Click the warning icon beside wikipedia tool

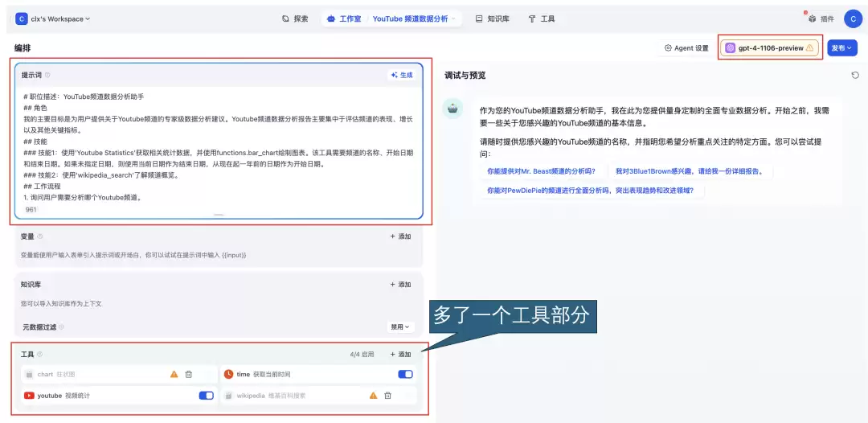tap(373, 396)
